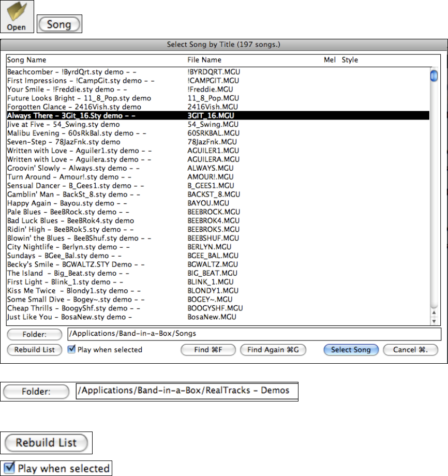Select Beachcomber - !ByrdQrt.sty demo row
Screen dimensions: 448x476
pyautogui.click(x=218, y=72)
